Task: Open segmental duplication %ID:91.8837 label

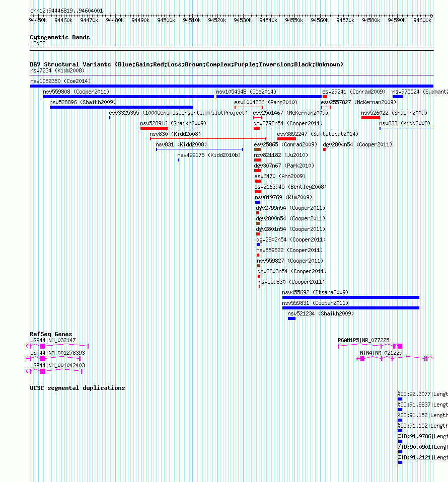Action: pyautogui.click(x=422, y=405)
